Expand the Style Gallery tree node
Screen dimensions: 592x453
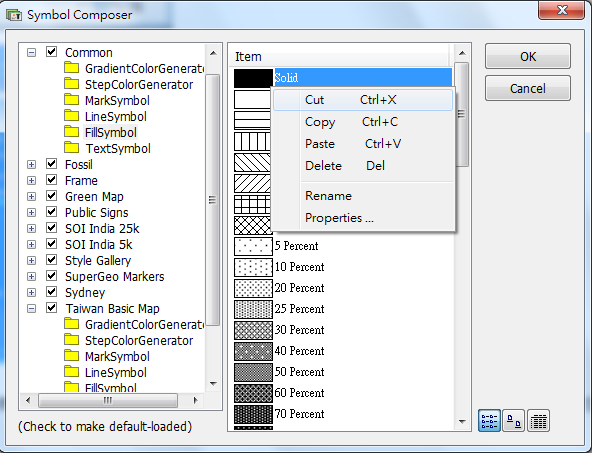click(32, 260)
